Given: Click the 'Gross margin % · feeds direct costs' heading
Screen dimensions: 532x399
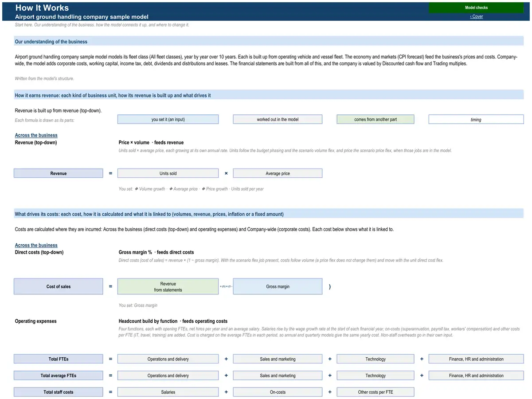Looking at the screenshot, I should coord(156,252).
